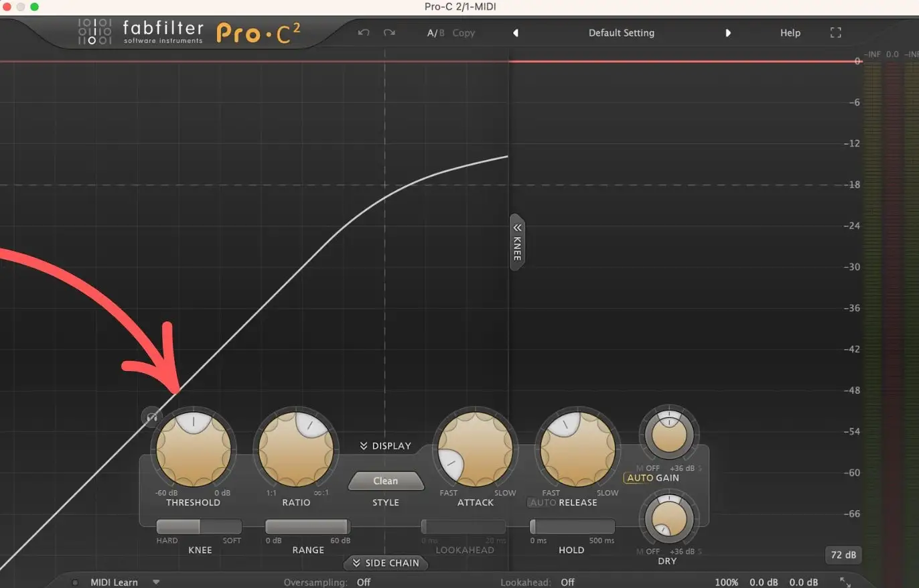The image size is (919, 588).
Task: Toggle Auto Release mode
Action: coord(543,502)
